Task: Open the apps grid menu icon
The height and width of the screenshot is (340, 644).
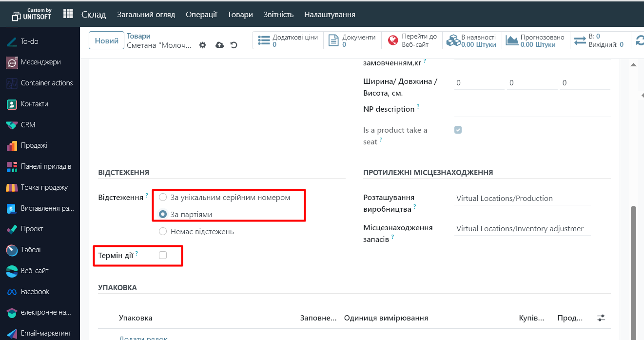Action: click(68, 14)
